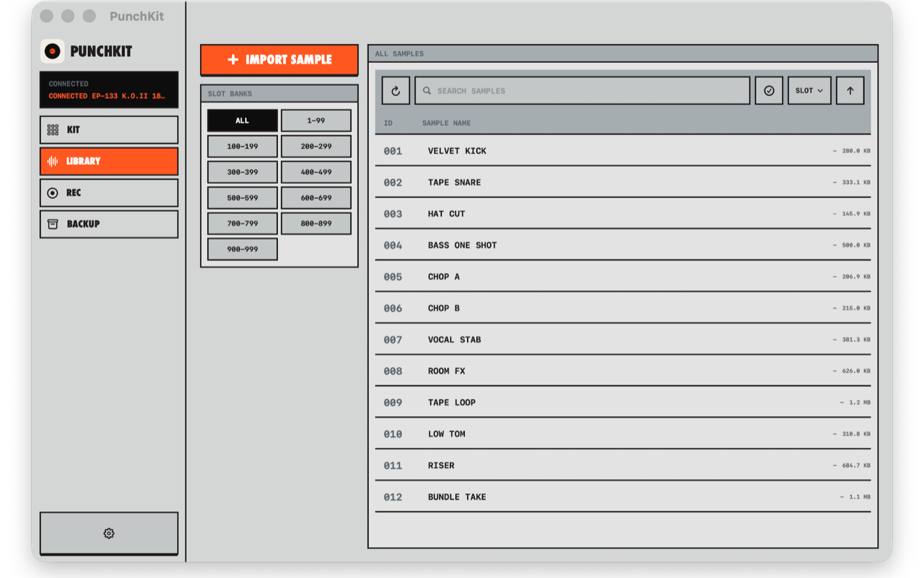This screenshot has width=924, height=578.
Task: Click slot ID 001
Action: 393,151
